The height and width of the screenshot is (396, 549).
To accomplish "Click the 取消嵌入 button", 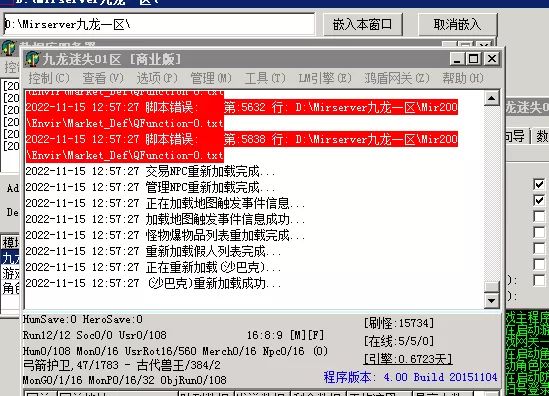I will tap(457, 25).
